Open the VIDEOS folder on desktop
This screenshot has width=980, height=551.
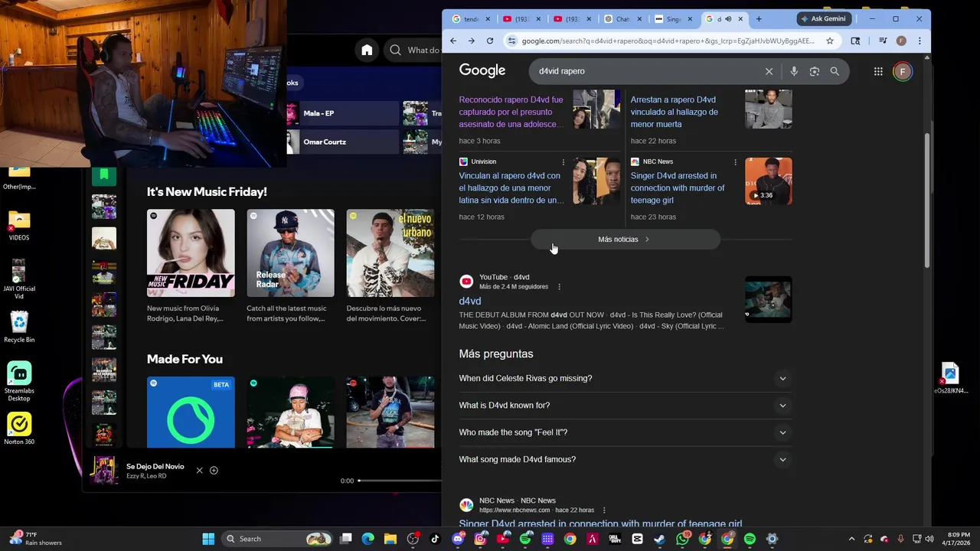[19, 226]
